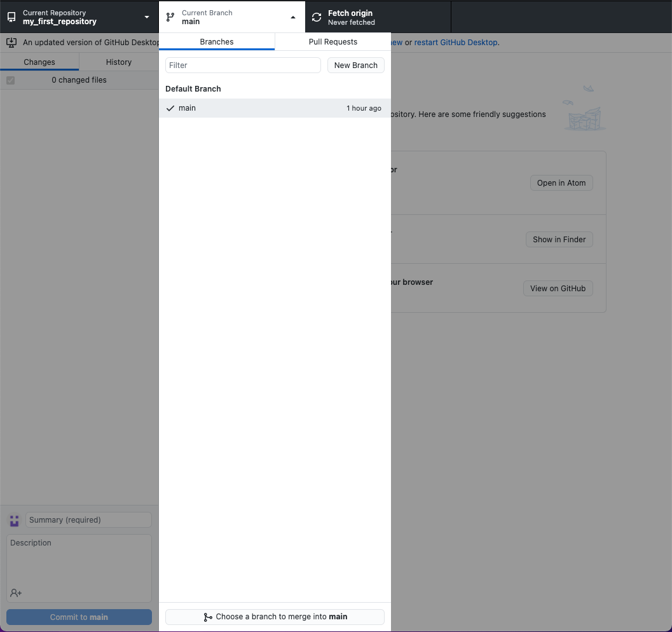Choose a branch to merge into main
Viewport: 672px width, 632px height.
pos(275,617)
